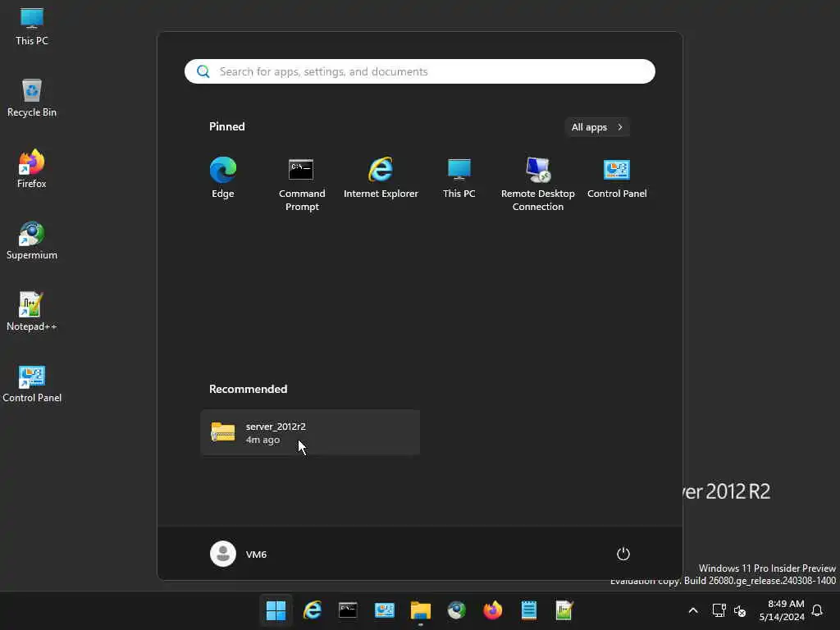The width and height of the screenshot is (840, 630).
Task: Click the network status tray icon
Action: (x=719, y=610)
